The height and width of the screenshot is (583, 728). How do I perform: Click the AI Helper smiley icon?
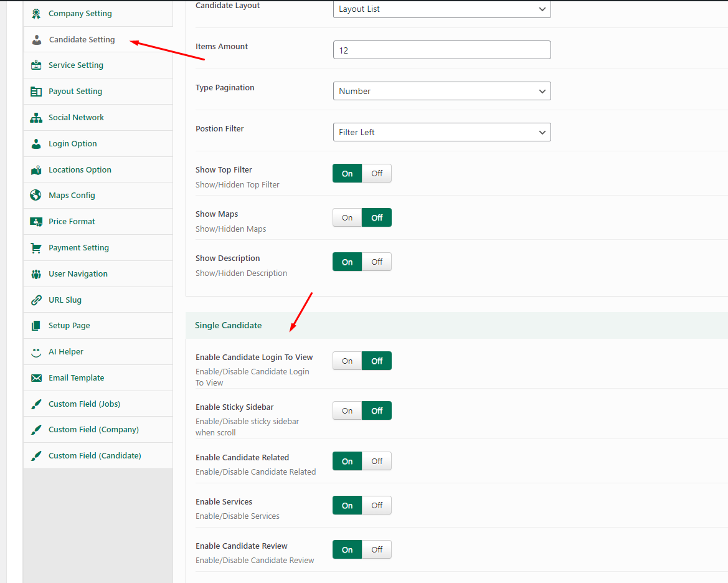point(36,351)
